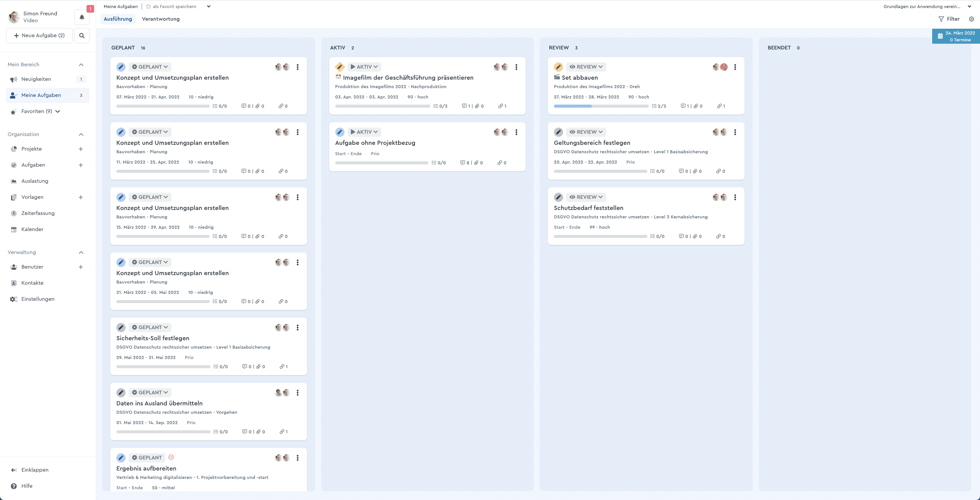
Task: Click progress bar on Imagefilm präsentieren card
Action: [x=382, y=106]
